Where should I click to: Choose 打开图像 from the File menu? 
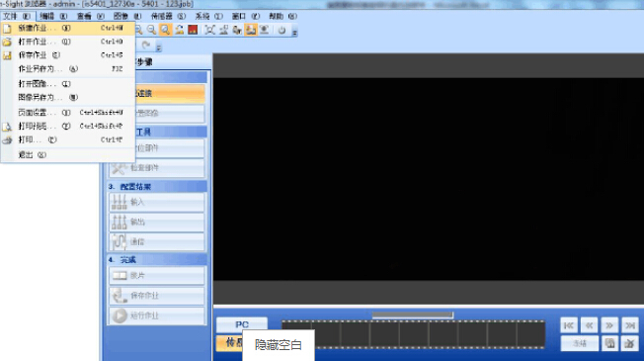[68, 84]
